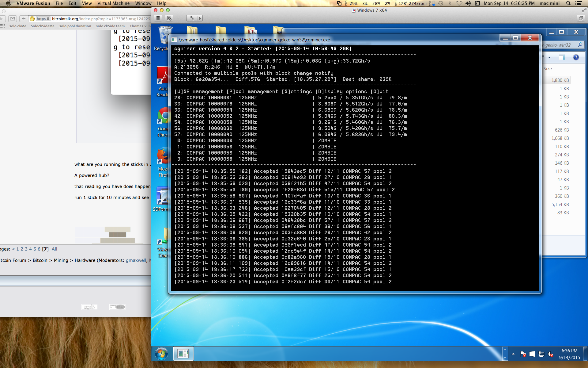This screenshot has height=368, width=588.
Task: Click Get Windows 10 tray icon
Action: click(x=532, y=354)
